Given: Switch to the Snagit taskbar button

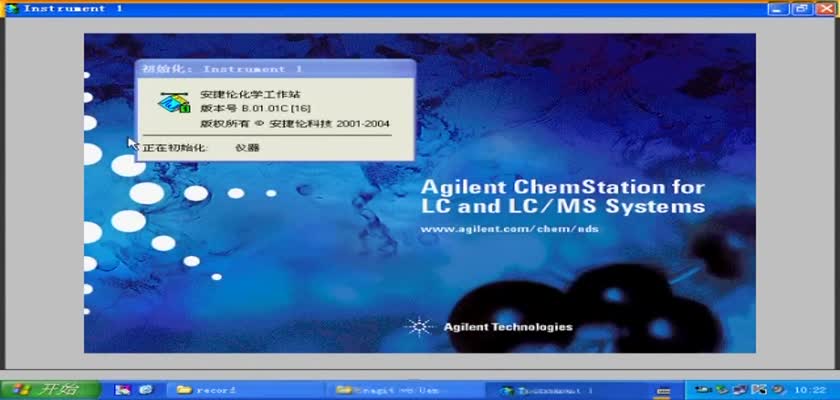Looking at the screenshot, I should [404, 390].
